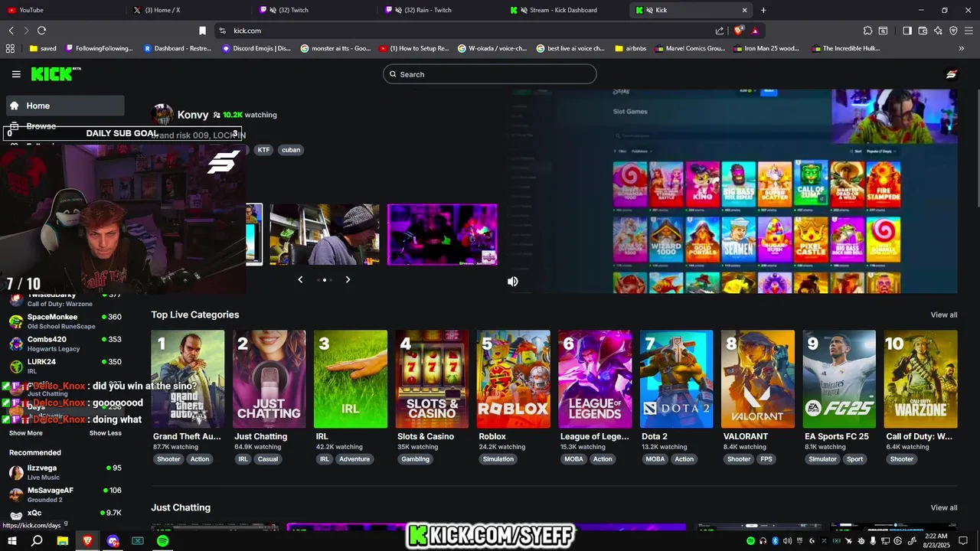Image resolution: width=980 pixels, height=551 pixels.
Task: Collapse followed channels with Show Less
Action: pos(106,433)
